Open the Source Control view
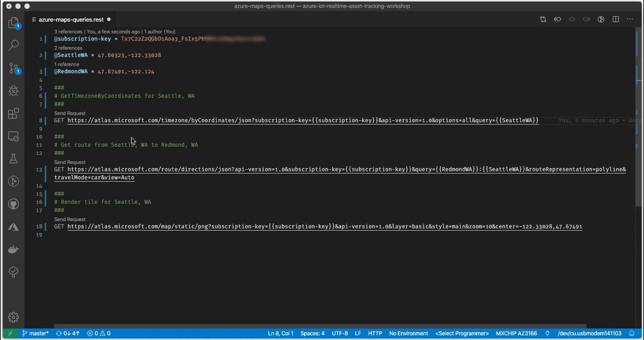 (x=13, y=68)
